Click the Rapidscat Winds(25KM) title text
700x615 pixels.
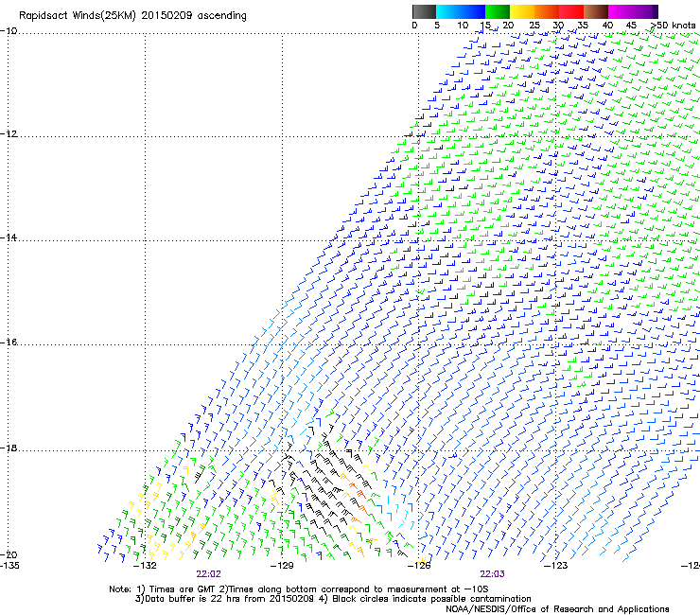pos(132,16)
